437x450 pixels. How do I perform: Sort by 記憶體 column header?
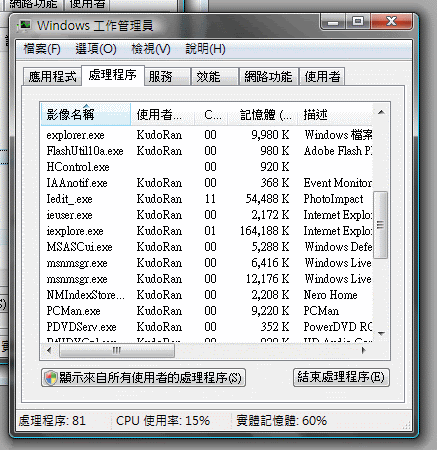[x=265, y=115]
